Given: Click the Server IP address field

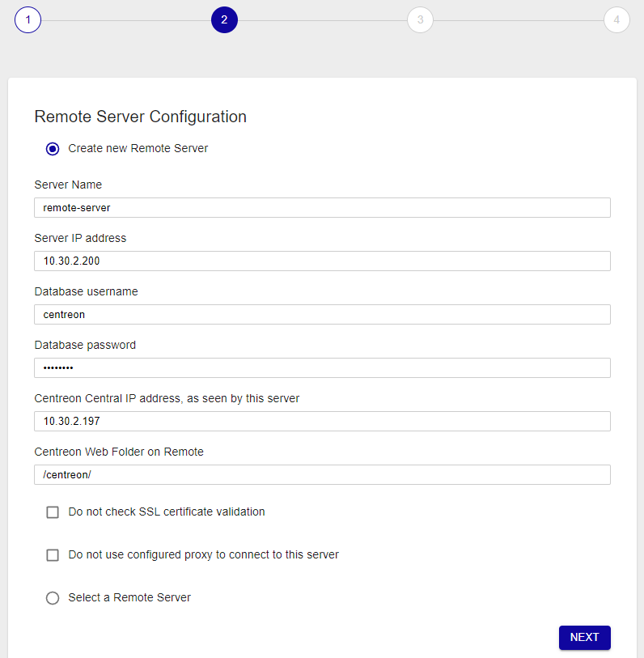Looking at the screenshot, I should (322, 261).
